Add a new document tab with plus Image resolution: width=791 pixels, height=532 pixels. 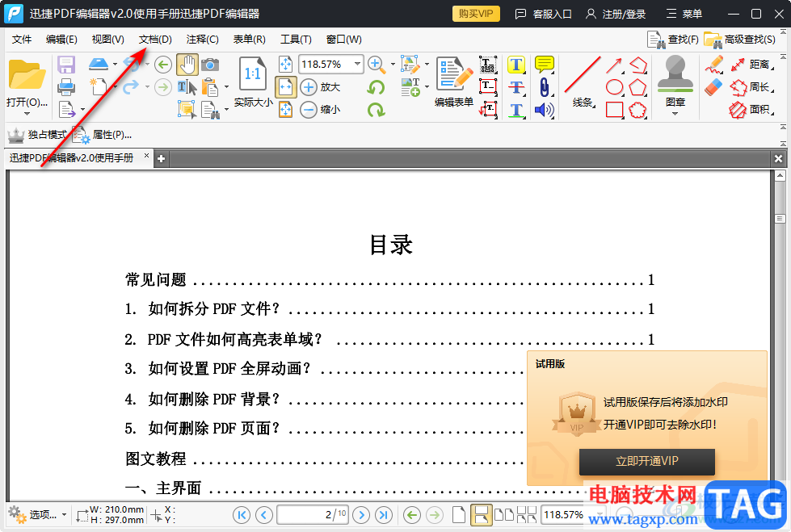[x=161, y=158]
